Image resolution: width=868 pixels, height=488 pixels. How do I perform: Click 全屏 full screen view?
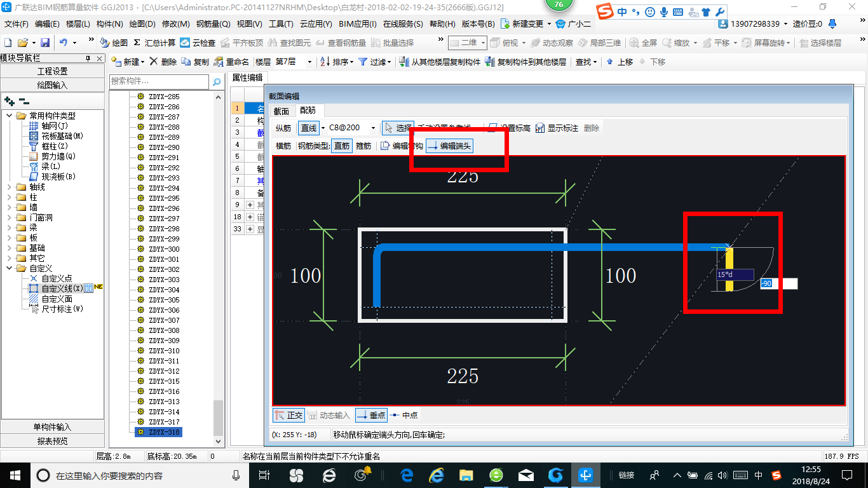(x=643, y=43)
